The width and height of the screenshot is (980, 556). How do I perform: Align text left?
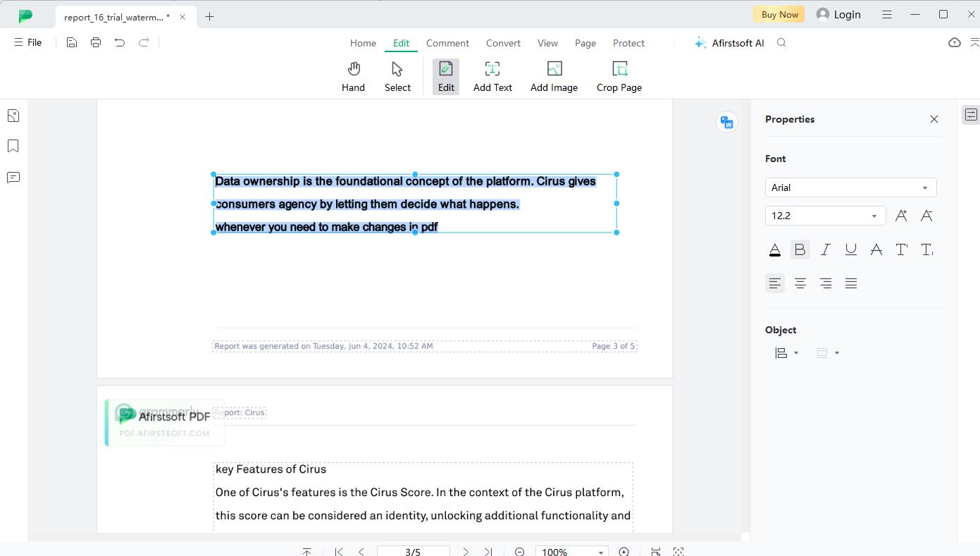774,283
